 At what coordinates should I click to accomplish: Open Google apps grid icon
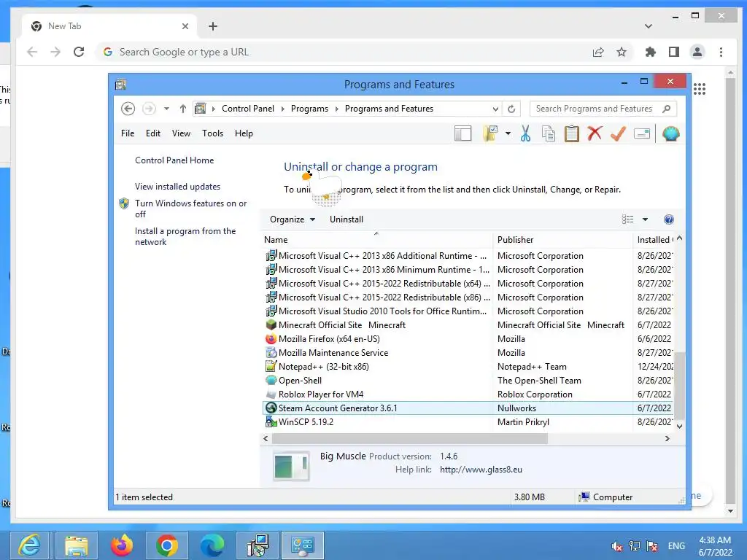click(700, 89)
